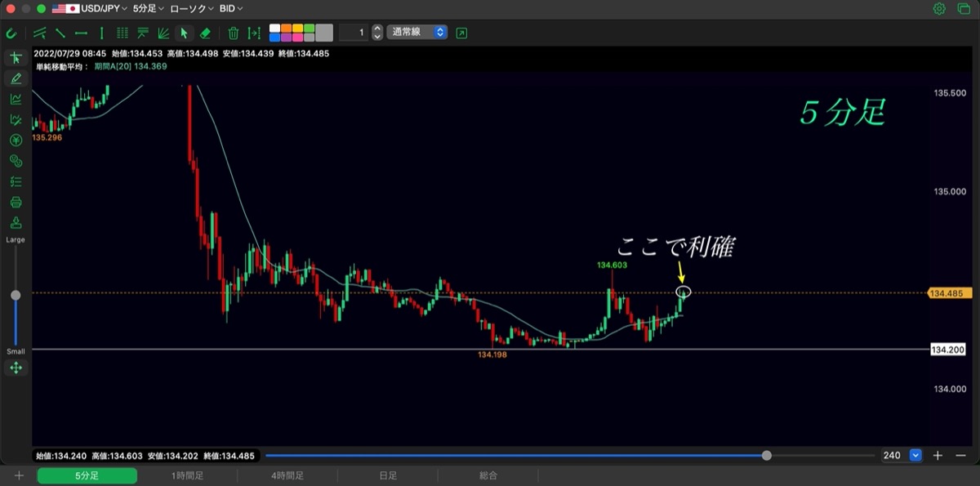Add a new chart tab with plus
The width and height of the screenshot is (980, 486).
pyautogui.click(x=19, y=475)
